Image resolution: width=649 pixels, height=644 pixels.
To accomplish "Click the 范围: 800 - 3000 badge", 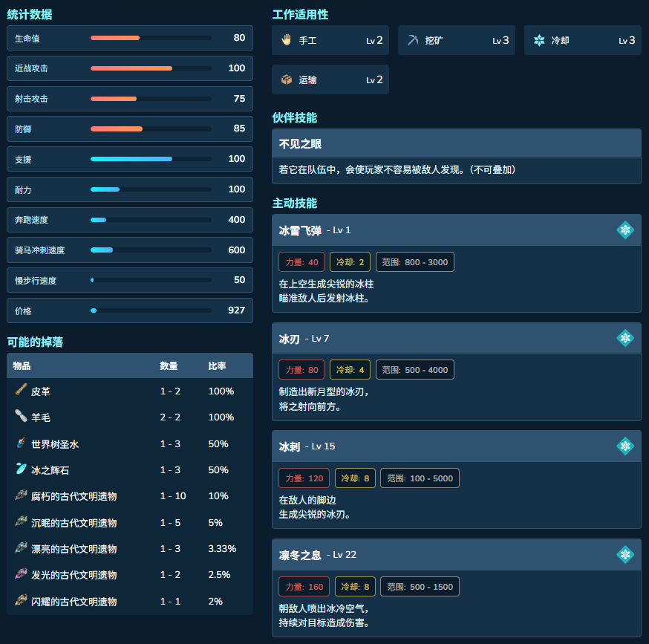I will (415, 262).
